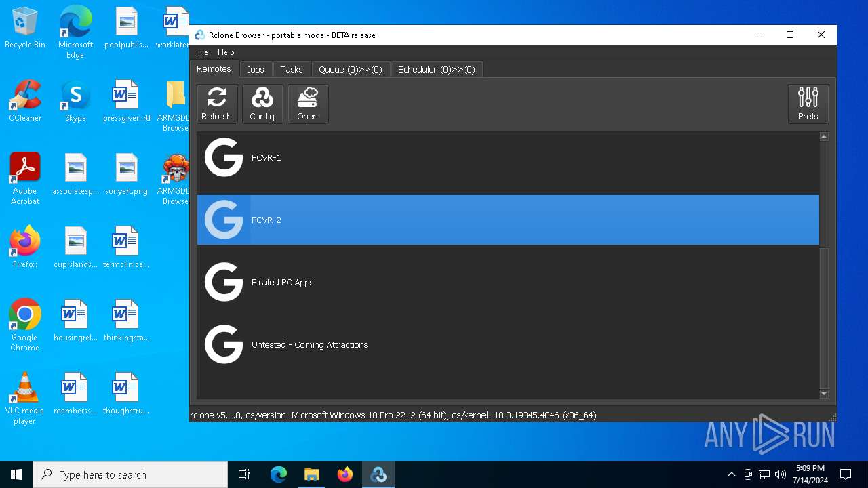Select the PCVR-1 remote label
Image resolution: width=868 pixels, height=488 pixels.
(x=267, y=157)
